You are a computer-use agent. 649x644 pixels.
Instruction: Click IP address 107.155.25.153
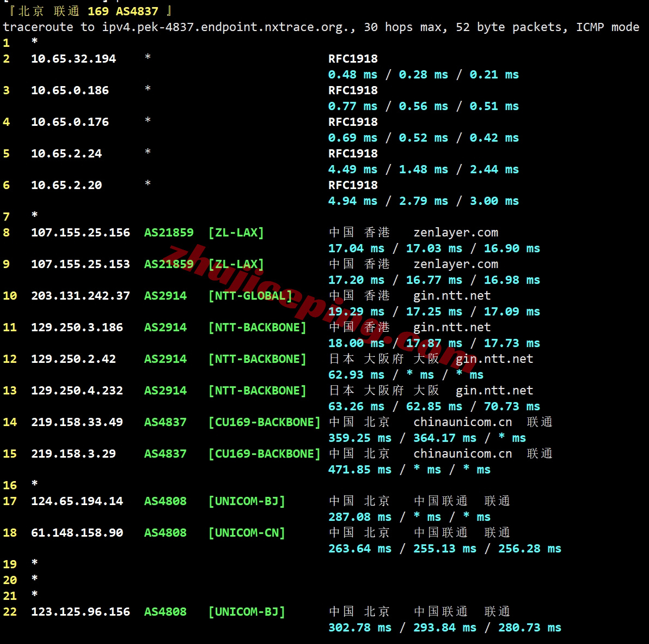(x=80, y=264)
